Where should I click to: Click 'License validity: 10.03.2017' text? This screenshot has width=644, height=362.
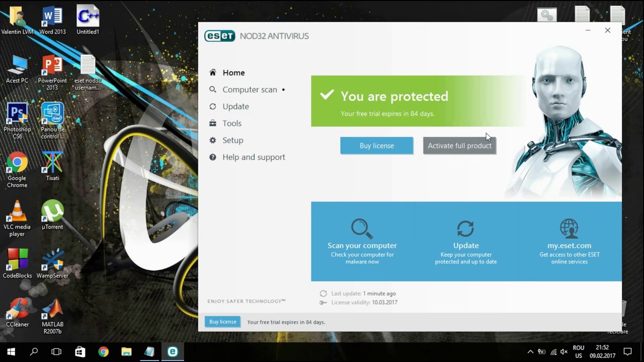coord(364,303)
